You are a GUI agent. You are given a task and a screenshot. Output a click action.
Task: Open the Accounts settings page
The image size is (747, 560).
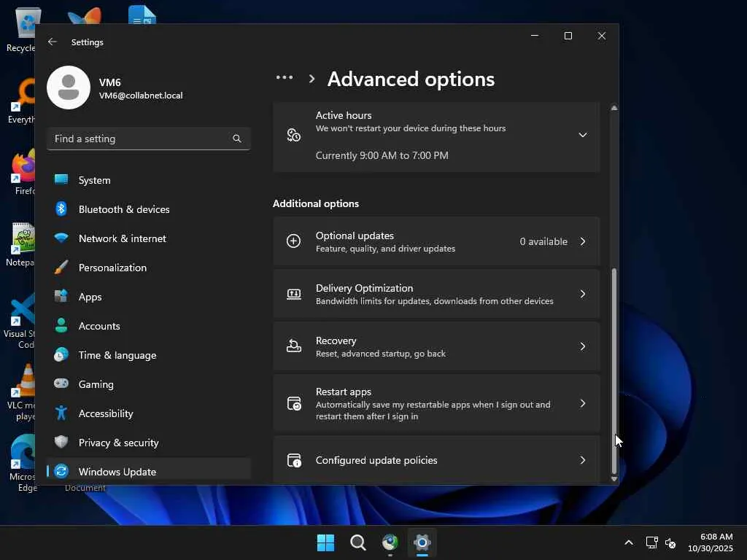(98, 326)
